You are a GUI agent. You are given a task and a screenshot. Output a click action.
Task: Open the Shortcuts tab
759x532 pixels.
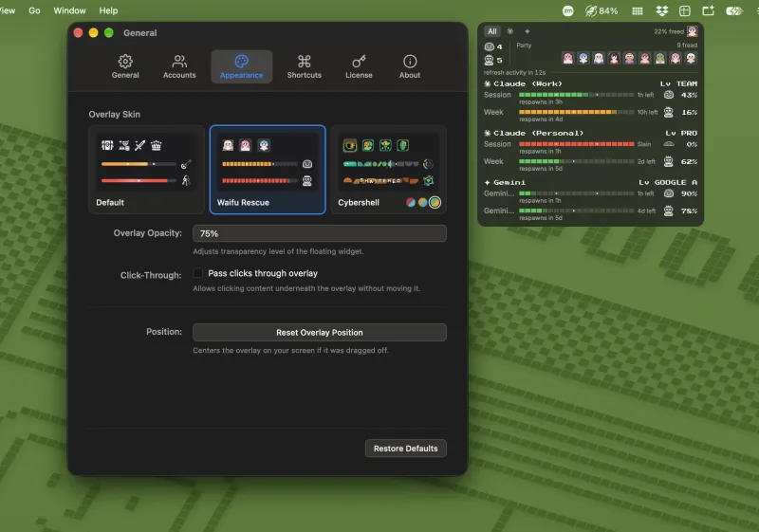coord(304,66)
